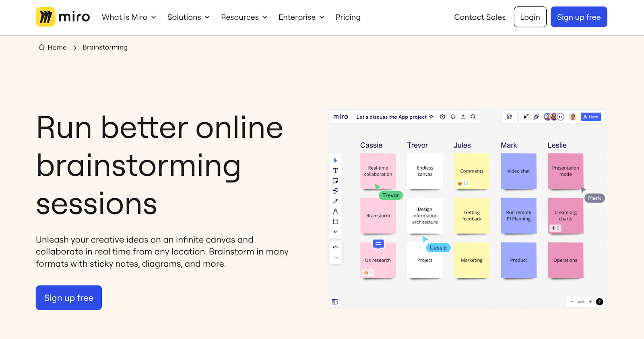
Task: Open the blue comment bubble on UX research
Action: pos(378,244)
